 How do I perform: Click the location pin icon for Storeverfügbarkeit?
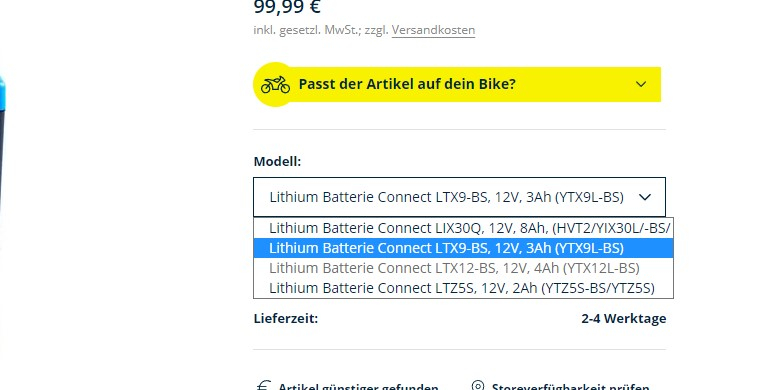coord(478,386)
